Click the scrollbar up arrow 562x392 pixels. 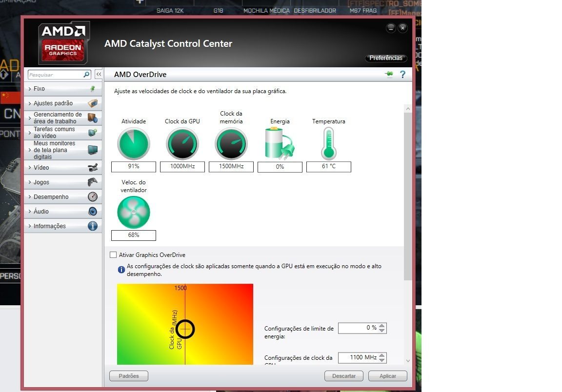[408, 109]
